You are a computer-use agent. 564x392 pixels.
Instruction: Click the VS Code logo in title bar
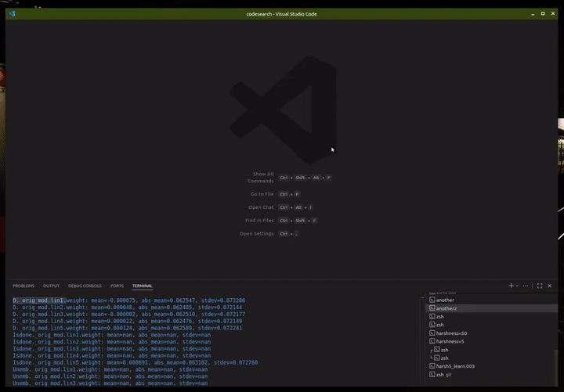(13, 13)
